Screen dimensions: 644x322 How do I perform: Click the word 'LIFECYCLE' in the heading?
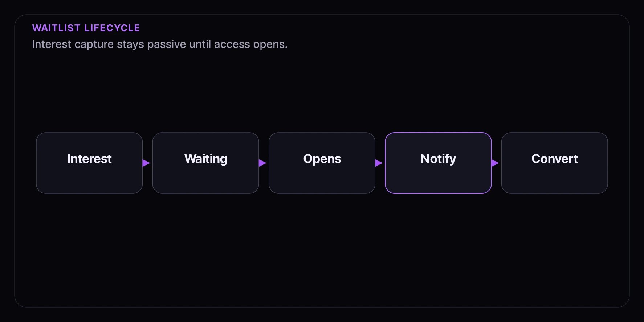112,28
